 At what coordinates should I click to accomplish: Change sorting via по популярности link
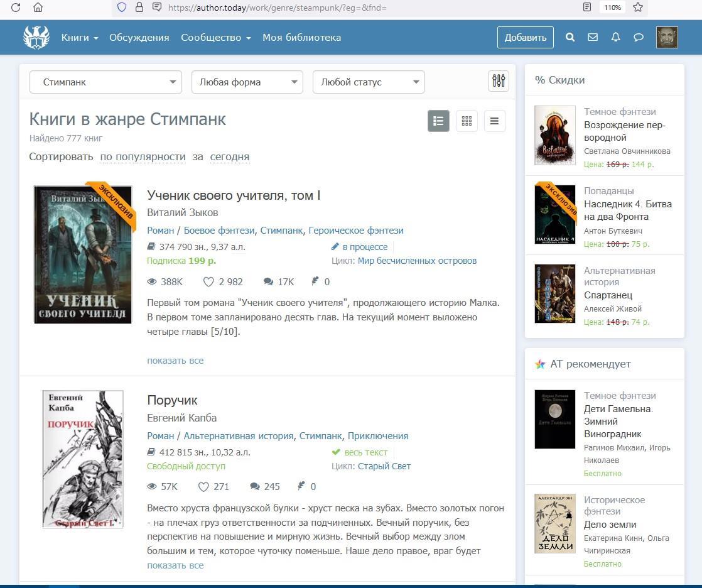coord(143,157)
